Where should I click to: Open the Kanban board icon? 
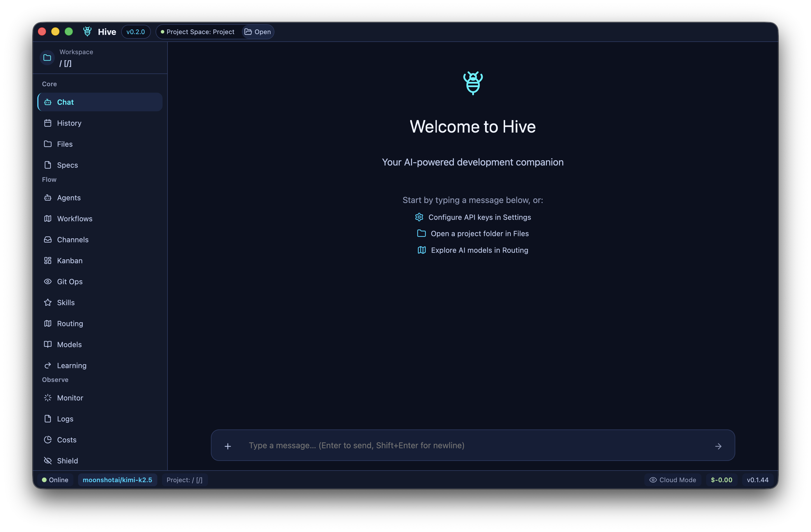point(48,260)
